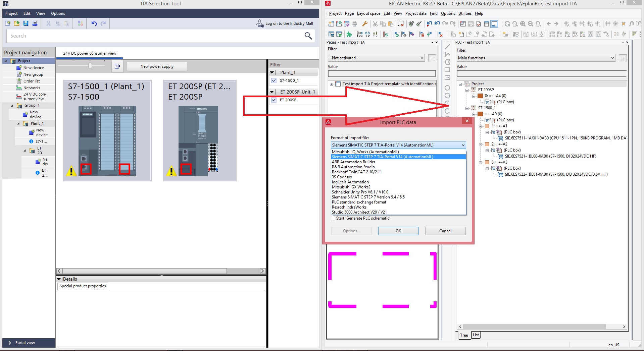Open the View menu in TIA Selection Tool
The image size is (644, 351).
click(x=41, y=13)
